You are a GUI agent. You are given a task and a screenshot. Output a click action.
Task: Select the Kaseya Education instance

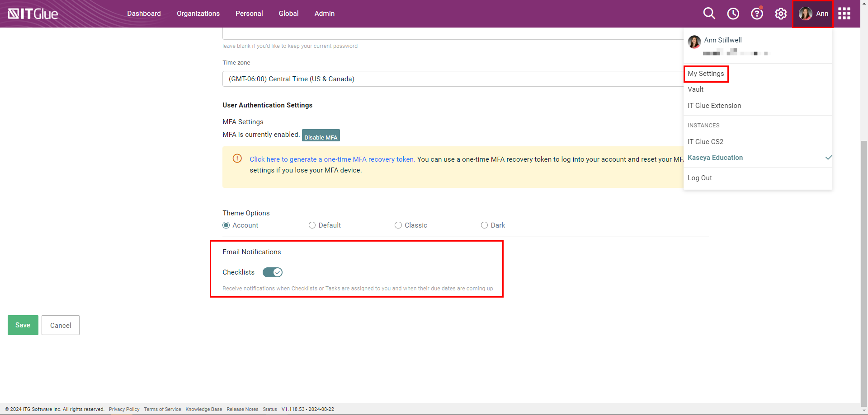[x=715, y=158]
